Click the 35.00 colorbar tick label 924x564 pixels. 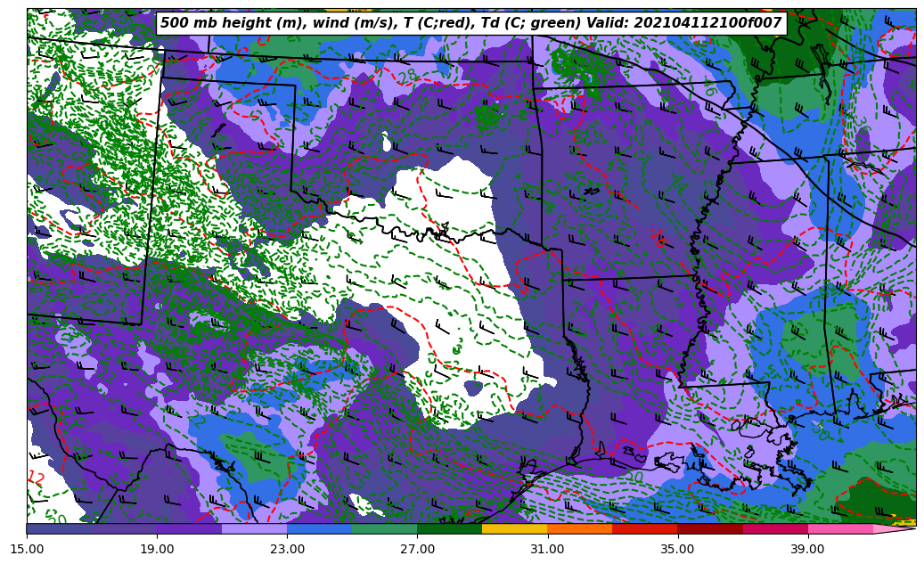point(677,549)
